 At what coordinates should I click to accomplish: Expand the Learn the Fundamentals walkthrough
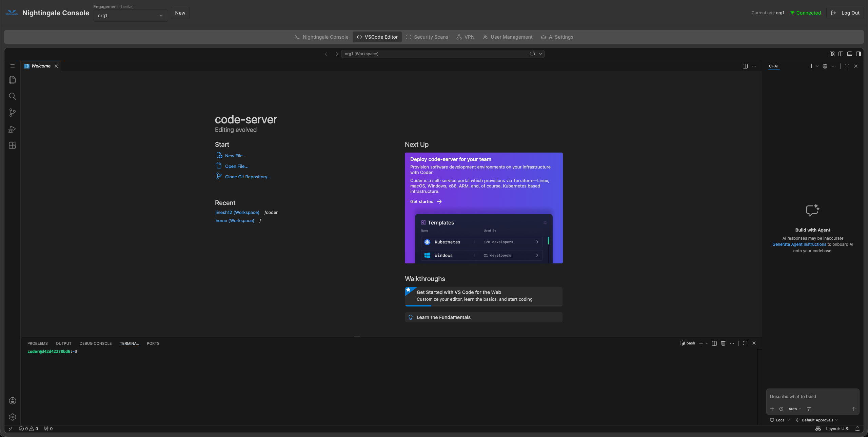click(484, 317)
